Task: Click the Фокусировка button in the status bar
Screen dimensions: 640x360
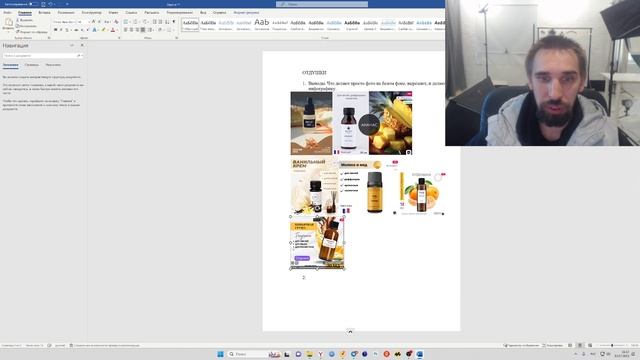Action: [553, 345]
